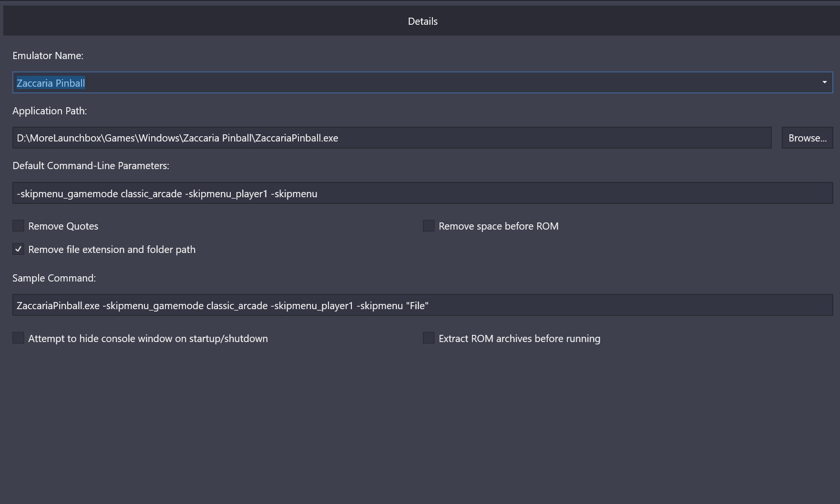The image size is (840, 504).
Task: Click the 'Remove Quotes' label text
Action: 63,226
